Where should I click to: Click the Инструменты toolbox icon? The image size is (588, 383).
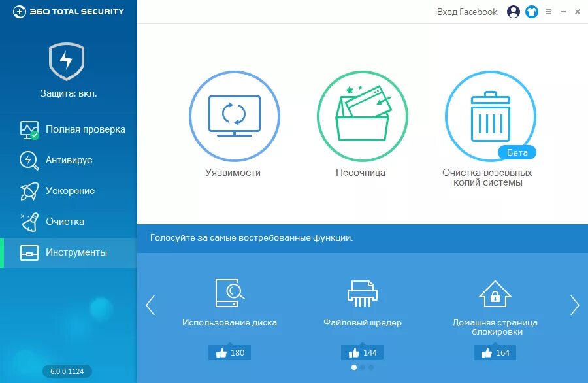[x=29, y=253]
